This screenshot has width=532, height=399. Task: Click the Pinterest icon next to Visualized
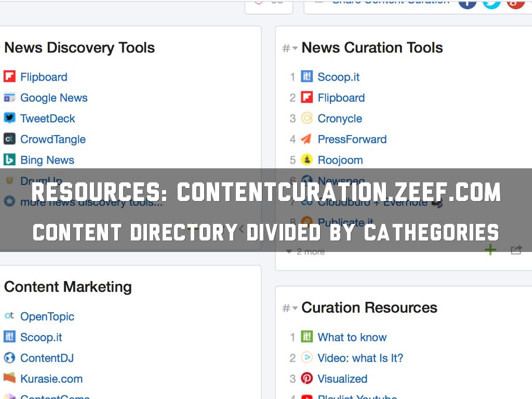click(307, 379)
